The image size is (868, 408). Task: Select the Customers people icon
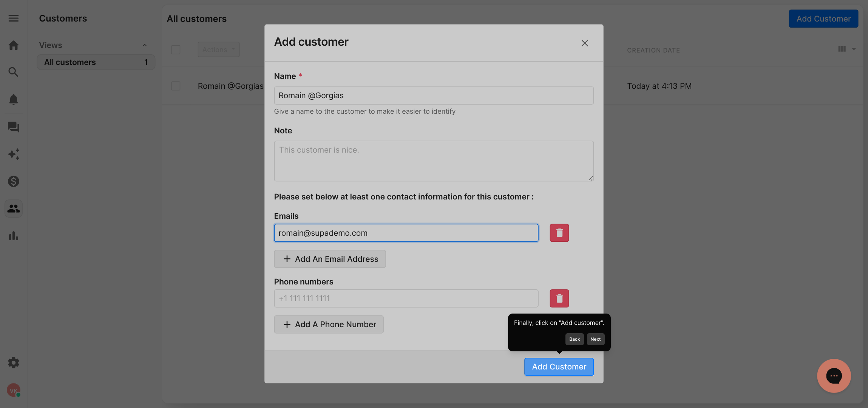[x=14, y=209]
